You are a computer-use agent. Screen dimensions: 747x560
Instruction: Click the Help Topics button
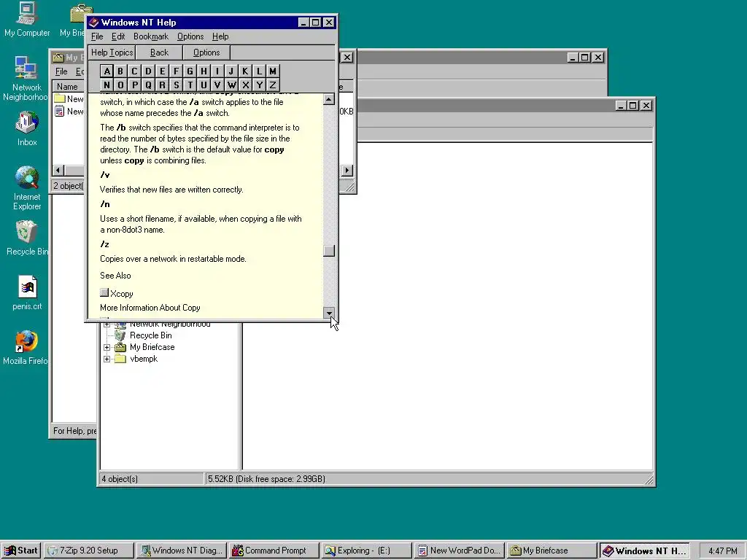(x=112, y=52)
